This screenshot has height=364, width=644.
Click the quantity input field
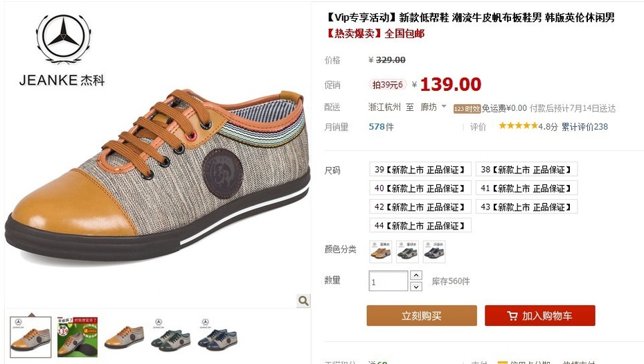(x=388, y=281)
